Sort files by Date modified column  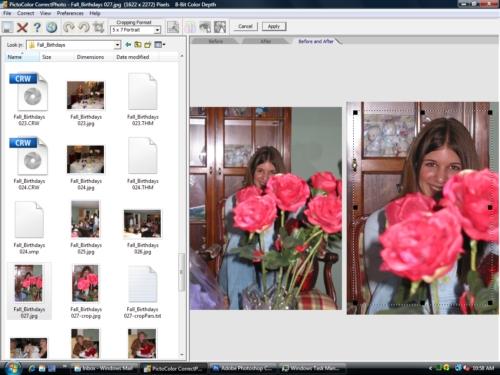point(136,57)
